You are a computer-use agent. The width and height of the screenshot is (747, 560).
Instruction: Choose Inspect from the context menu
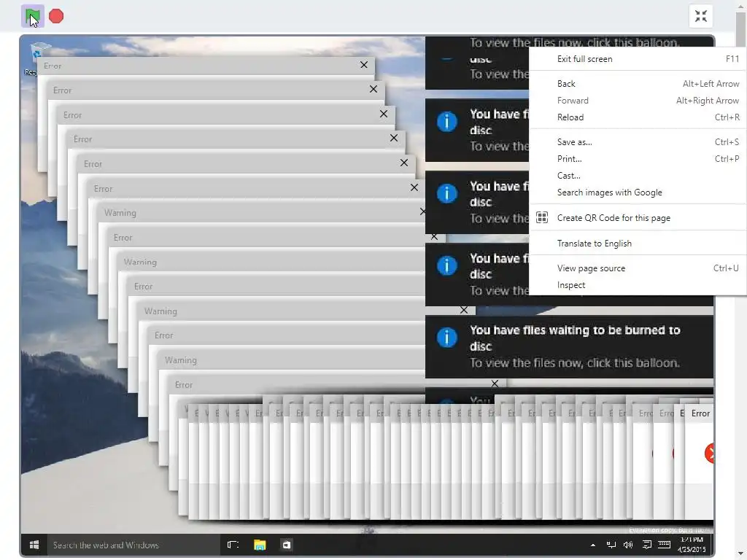point(638,285)
